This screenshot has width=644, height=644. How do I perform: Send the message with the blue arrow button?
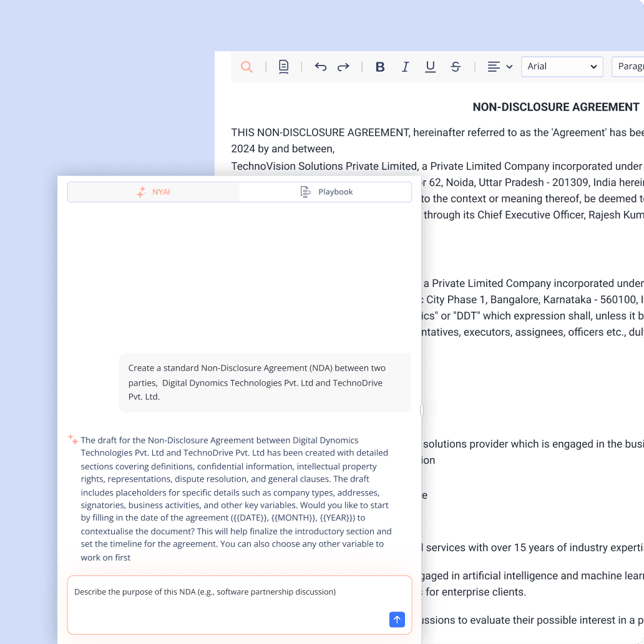pyautogui.click(x=397, y=620)
